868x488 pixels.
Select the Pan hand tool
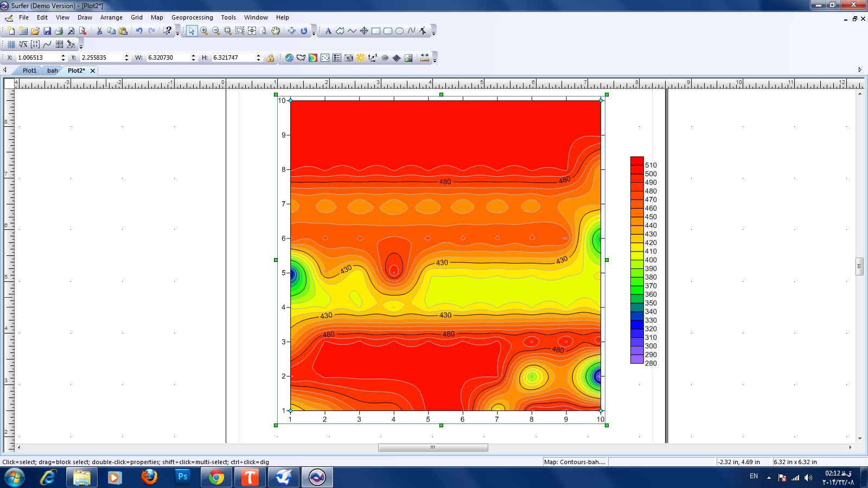[276, 31]
